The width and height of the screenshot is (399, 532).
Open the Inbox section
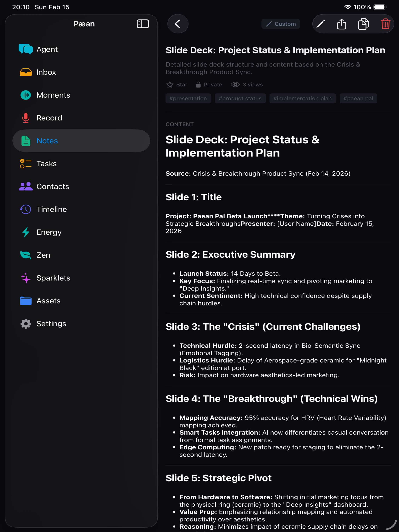click(x=81, y=72)
